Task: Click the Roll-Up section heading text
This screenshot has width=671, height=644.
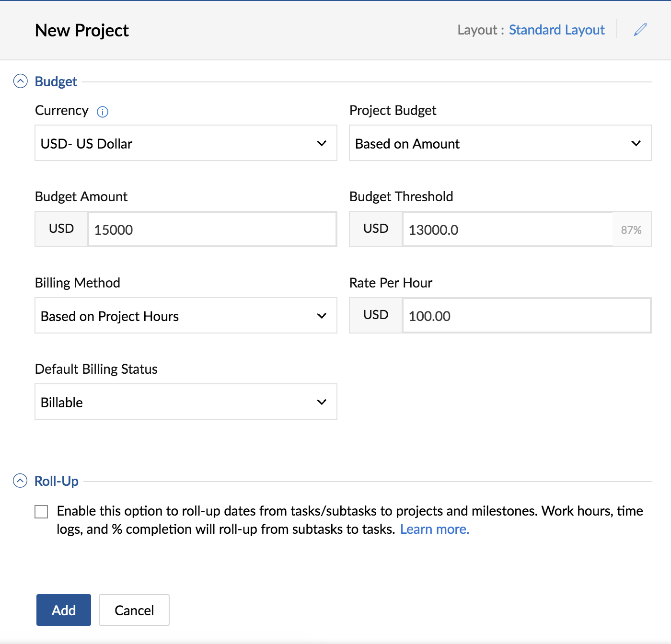Action: 57,481
